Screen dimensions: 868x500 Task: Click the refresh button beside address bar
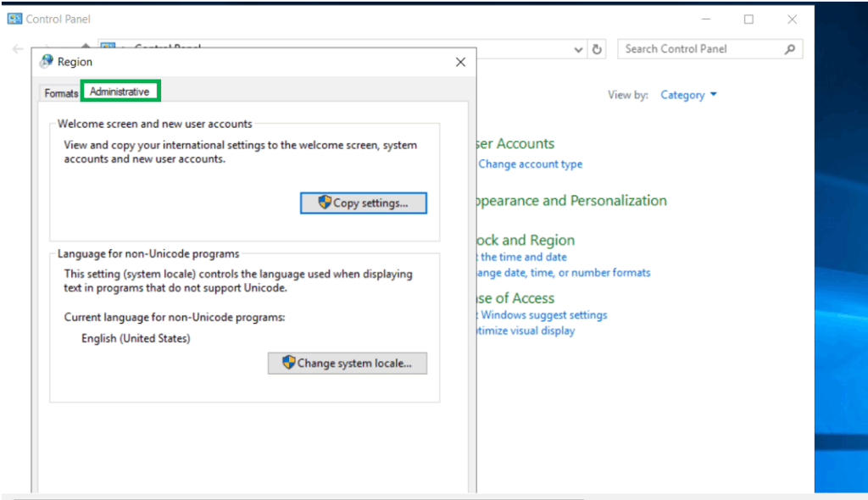tap(597, 49)
